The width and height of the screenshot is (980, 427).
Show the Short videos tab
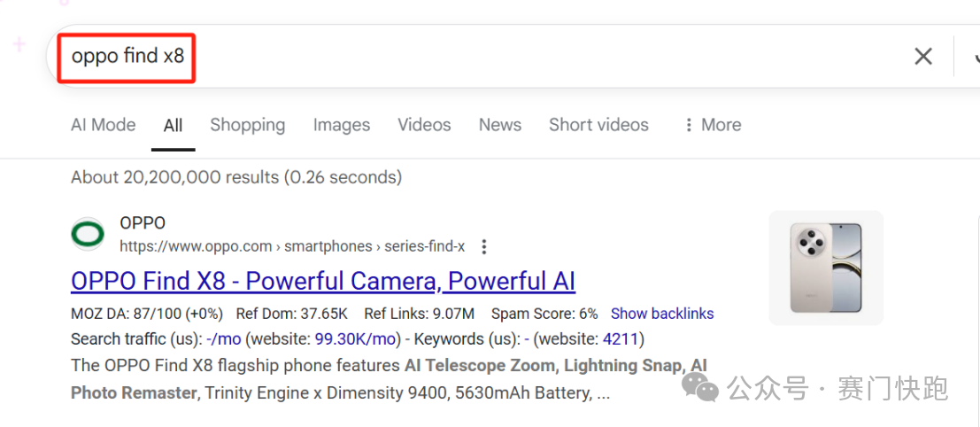coord(598,125)
